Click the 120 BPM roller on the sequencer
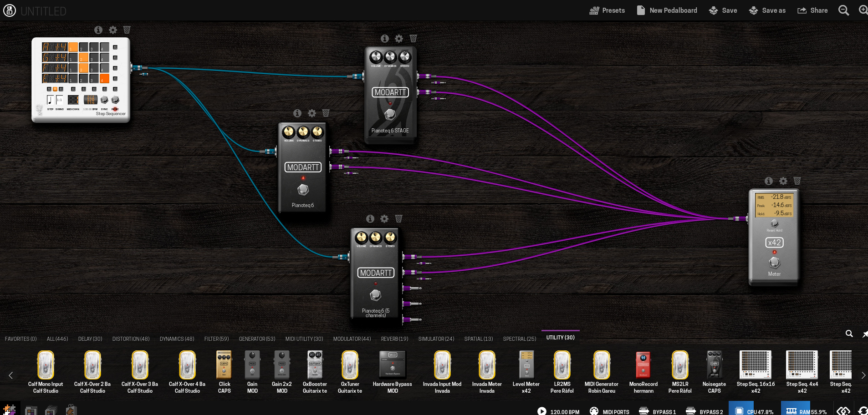This screenshot has height=415, width=868. pyautogui.click(x=91, y=100)
